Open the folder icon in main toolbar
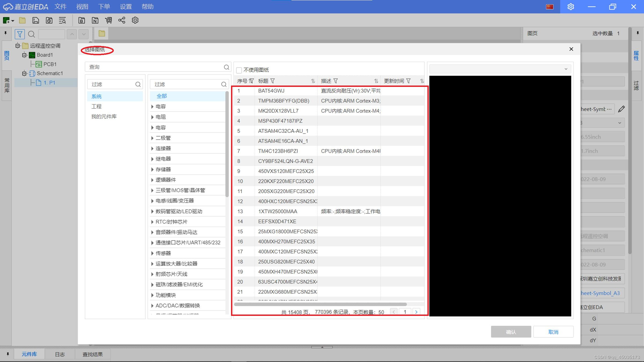This screenshot has width=644, height=362. click(x=22, y=20)
